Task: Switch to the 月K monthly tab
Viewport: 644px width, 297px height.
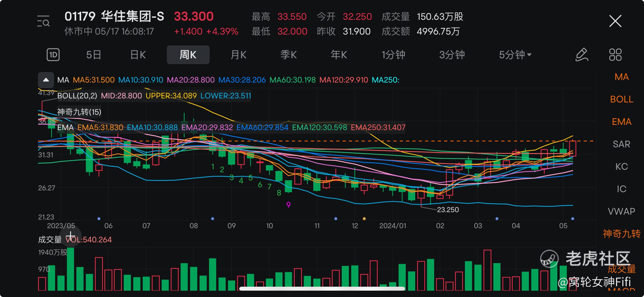Action: pos(238,55)
